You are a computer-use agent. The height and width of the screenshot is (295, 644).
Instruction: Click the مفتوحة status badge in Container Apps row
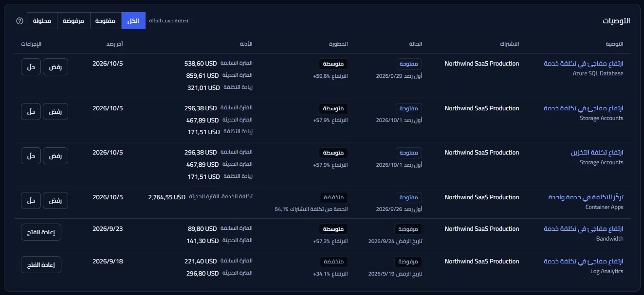[x=408, y=197]
